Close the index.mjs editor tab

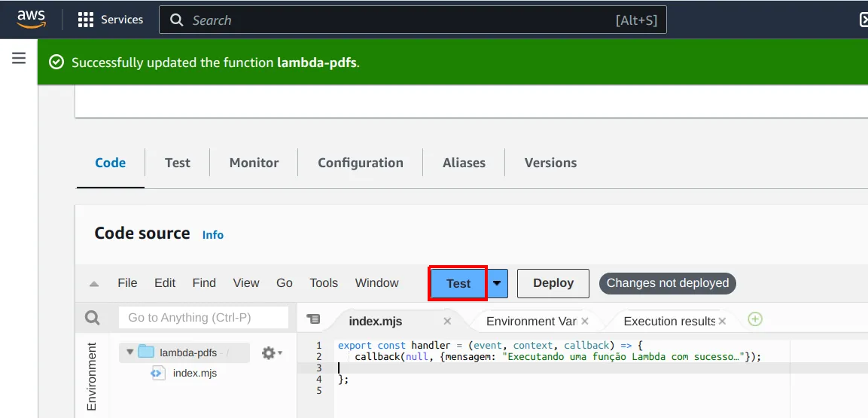click(x=447, y=321)
